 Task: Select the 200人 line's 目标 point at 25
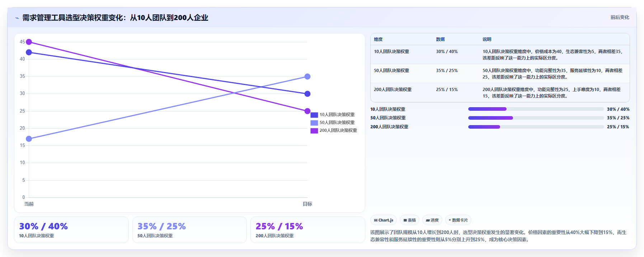[307, 111]
